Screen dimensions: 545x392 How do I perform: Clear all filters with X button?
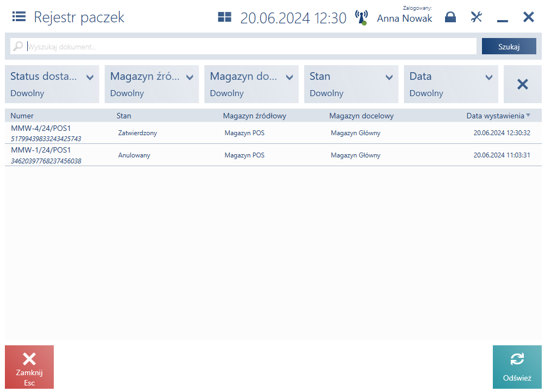point(522,84)
